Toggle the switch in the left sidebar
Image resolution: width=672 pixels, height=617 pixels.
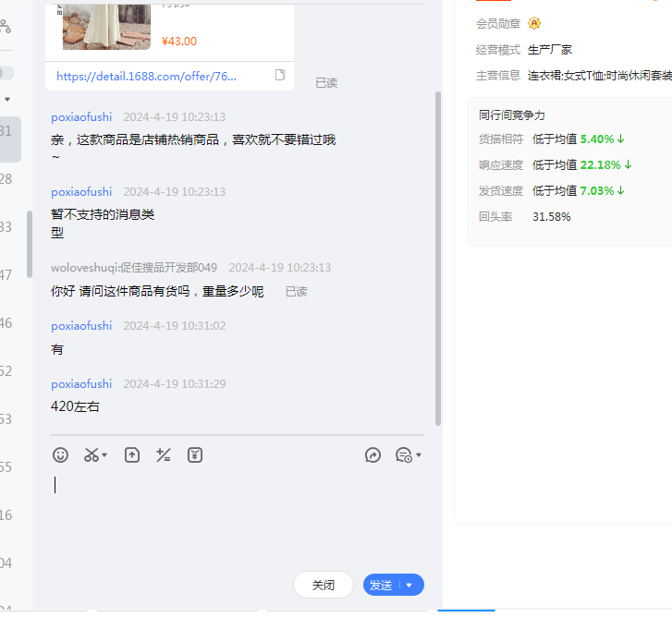(6, 73)
